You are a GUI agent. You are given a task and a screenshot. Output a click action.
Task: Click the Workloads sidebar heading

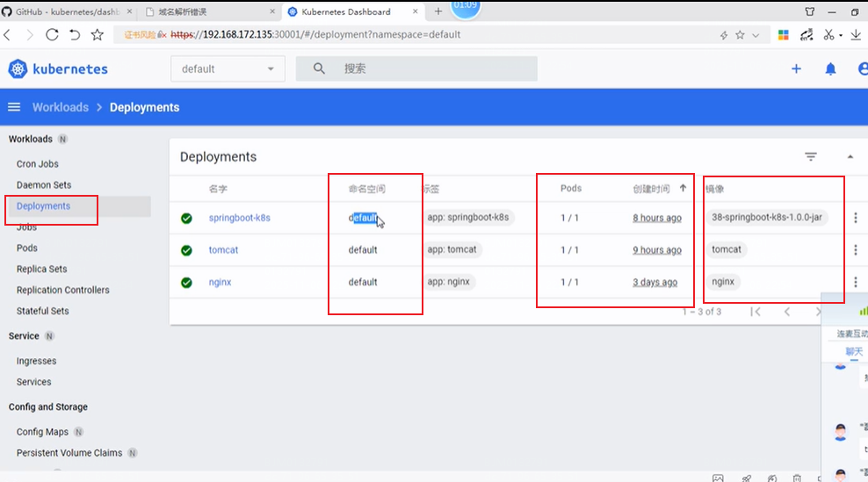coord(31,139)
